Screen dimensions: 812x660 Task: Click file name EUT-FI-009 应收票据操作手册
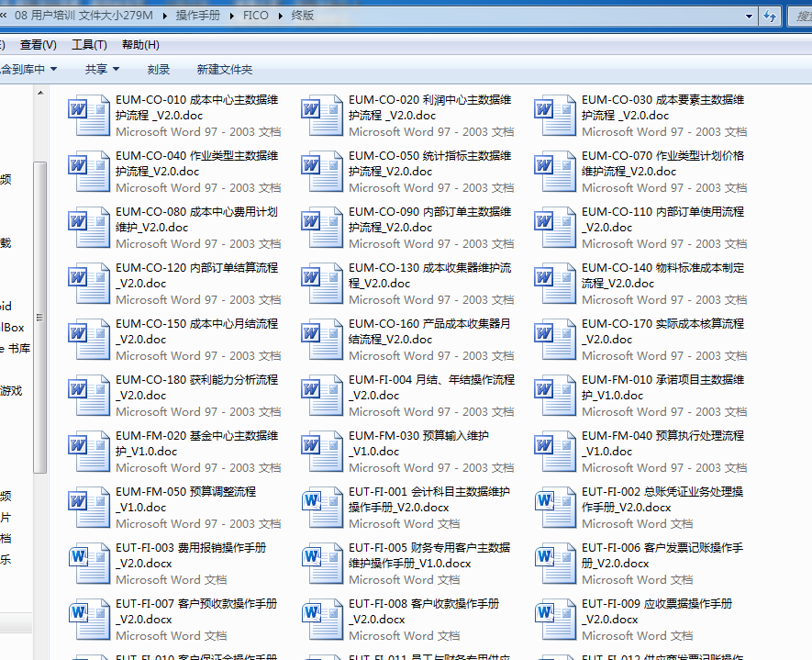tap(657, 610)
